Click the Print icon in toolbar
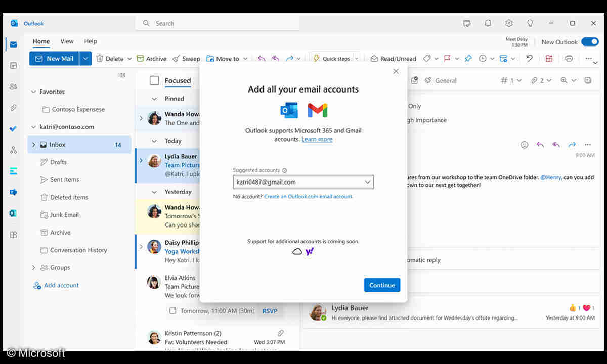 click(569, 59)
